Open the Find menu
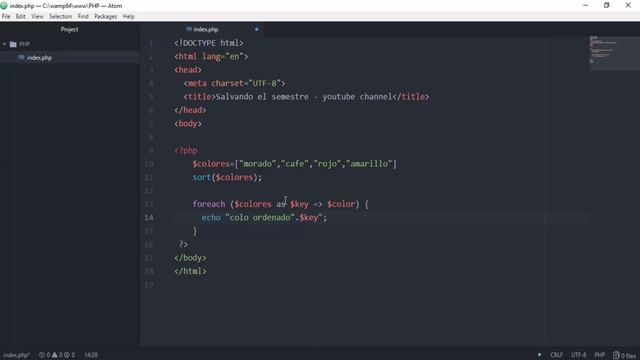The image size is (640, 360). pos(83,16)
